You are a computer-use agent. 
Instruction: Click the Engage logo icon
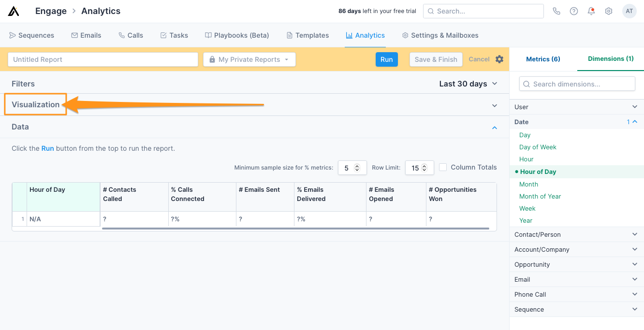(x=13, y=11)
